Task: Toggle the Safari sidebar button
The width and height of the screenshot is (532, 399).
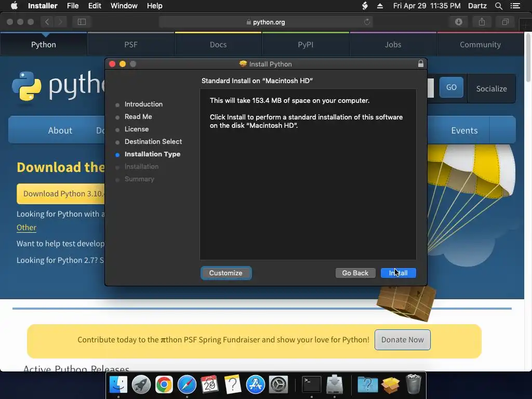Action: [x=82, y=22]
